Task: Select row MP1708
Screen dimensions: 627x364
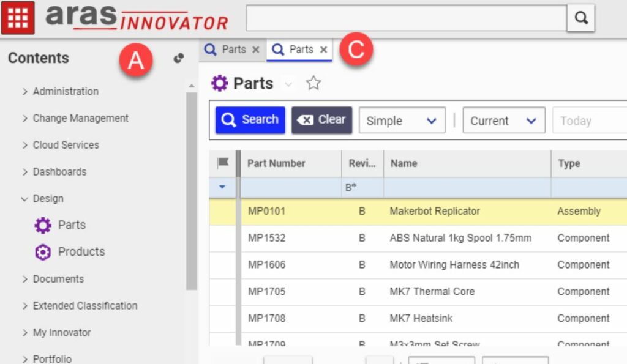Action: pos(418,319)
